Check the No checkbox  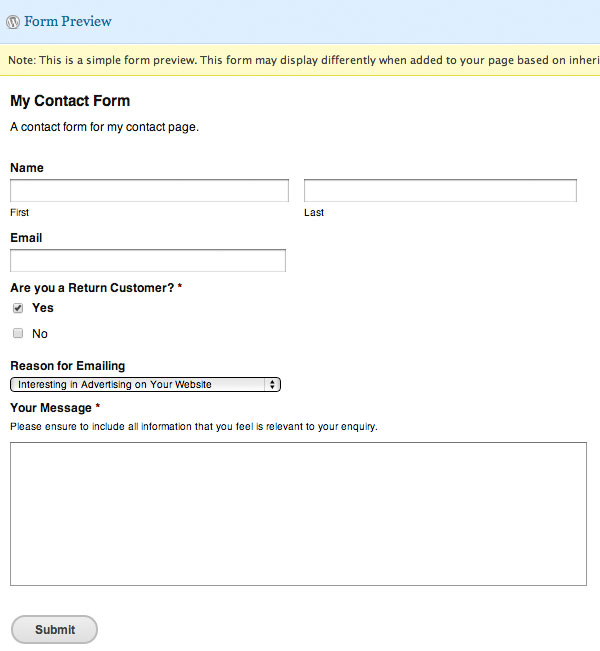click(18, 333)
